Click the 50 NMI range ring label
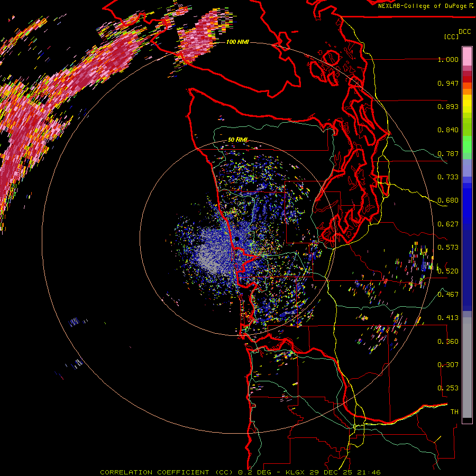 (237, 140)
